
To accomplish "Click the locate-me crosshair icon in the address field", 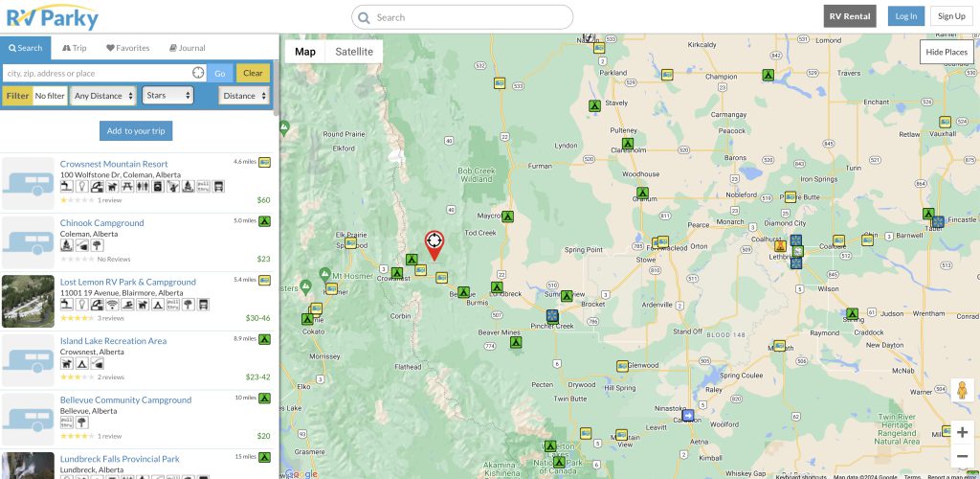I will point(198,73).
